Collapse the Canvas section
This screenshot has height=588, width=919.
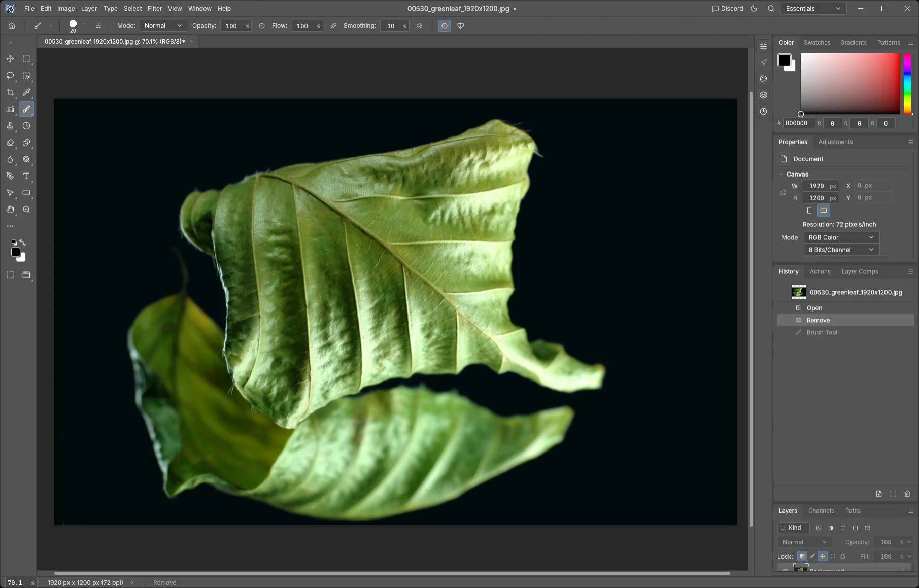(781, 174)
